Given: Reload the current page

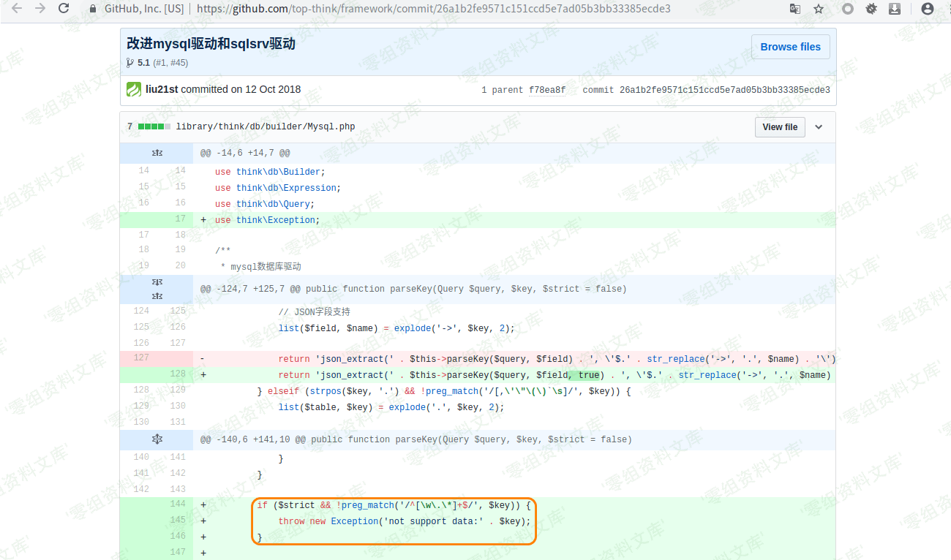Looking at the screenshot, I should tap(64, 9).
